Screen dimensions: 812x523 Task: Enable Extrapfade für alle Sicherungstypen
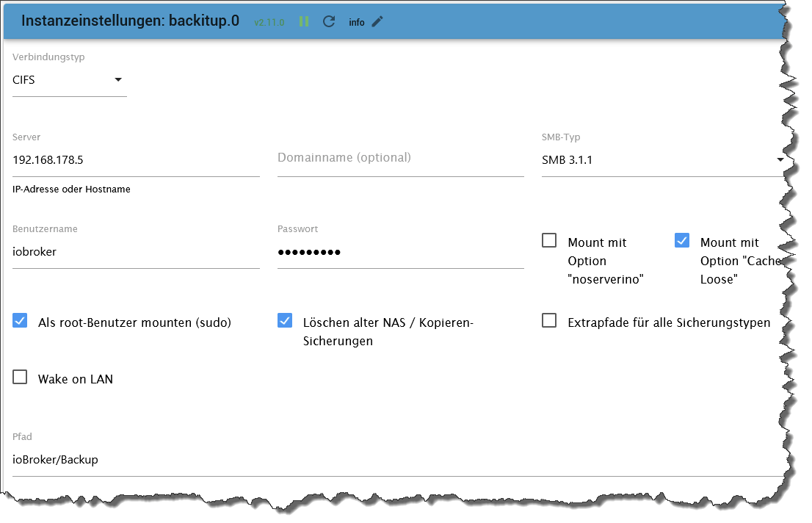coord(549,321)
